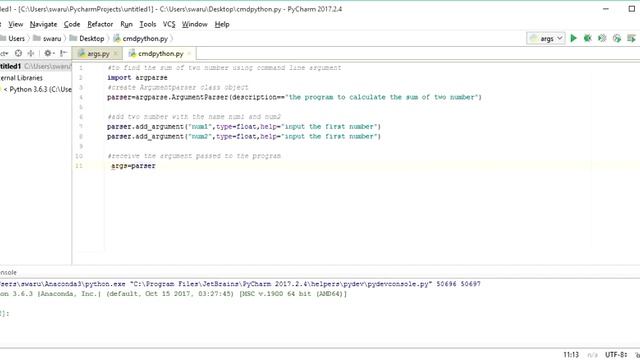Open the Run menu
The width and height of the screenshot is (640, 360).
click(x=127, y=24)
